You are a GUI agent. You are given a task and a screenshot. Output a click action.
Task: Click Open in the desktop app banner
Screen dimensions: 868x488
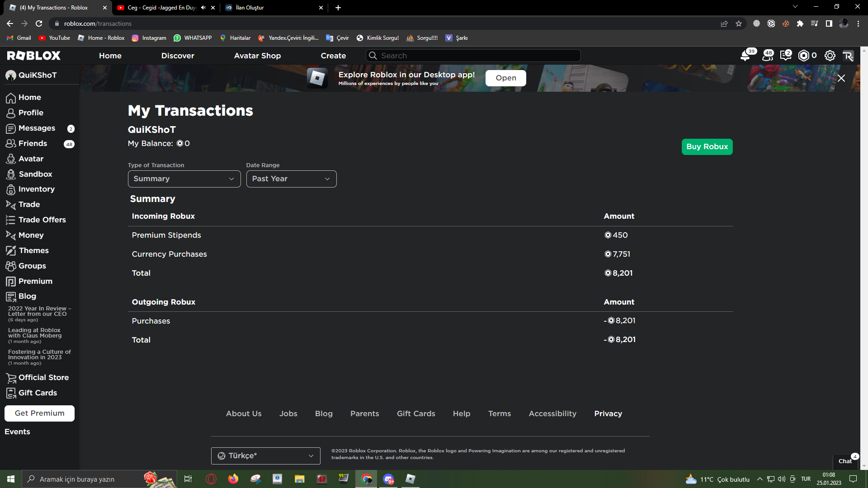(505, 78)
